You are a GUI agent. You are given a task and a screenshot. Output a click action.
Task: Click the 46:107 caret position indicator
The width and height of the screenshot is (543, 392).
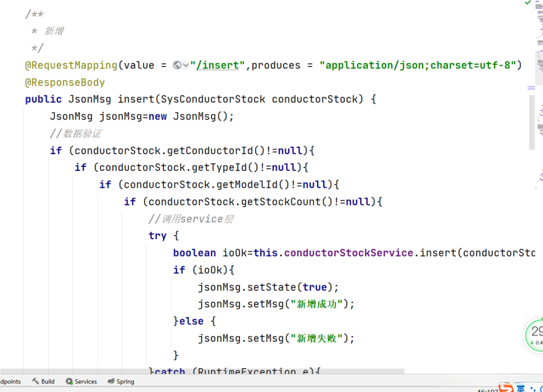[488, 390]
